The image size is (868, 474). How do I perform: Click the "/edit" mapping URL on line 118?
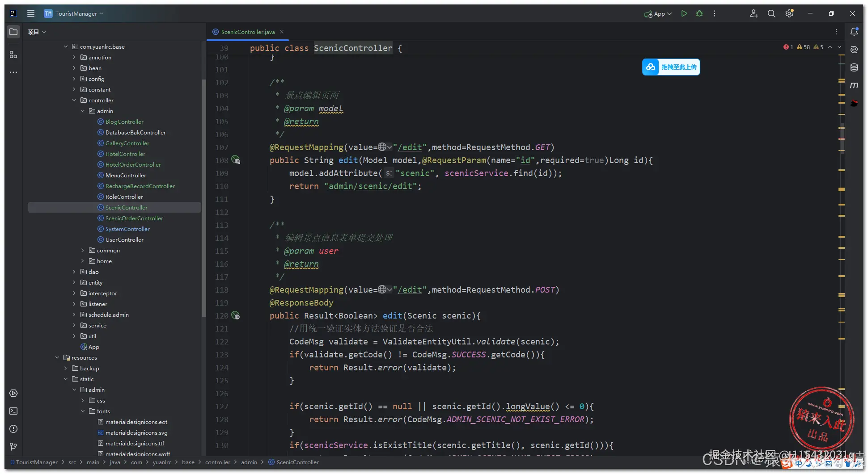[410, 289]
